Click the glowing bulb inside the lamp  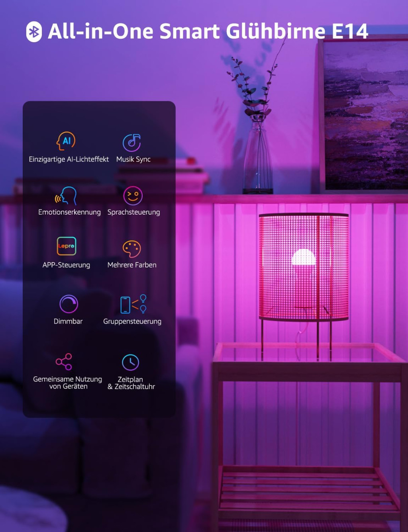point(304,258)
